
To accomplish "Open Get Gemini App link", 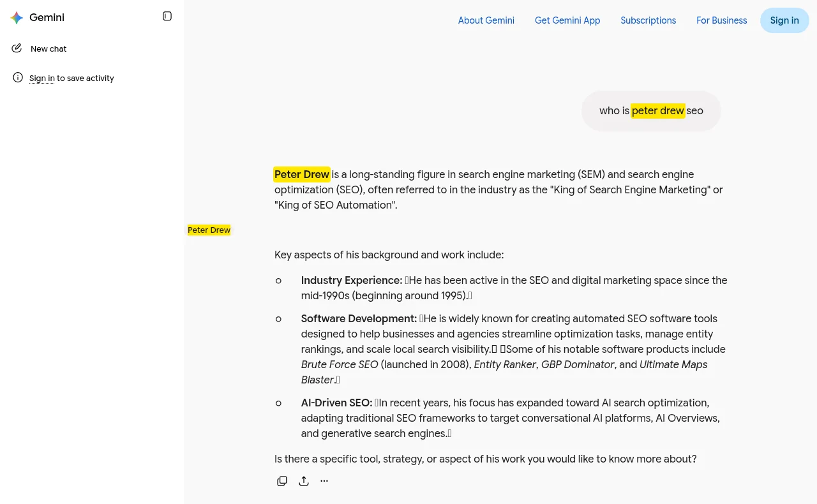I will coord(567,20).
